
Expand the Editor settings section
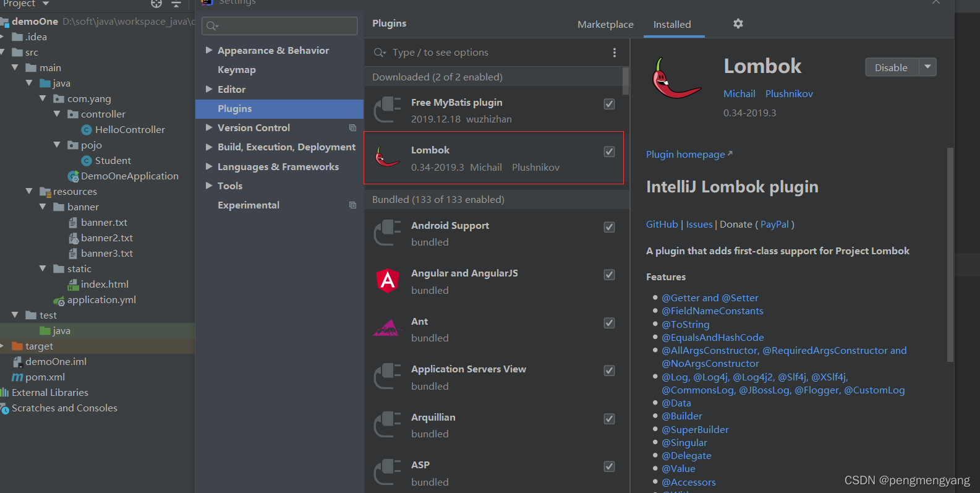(209, 89)
